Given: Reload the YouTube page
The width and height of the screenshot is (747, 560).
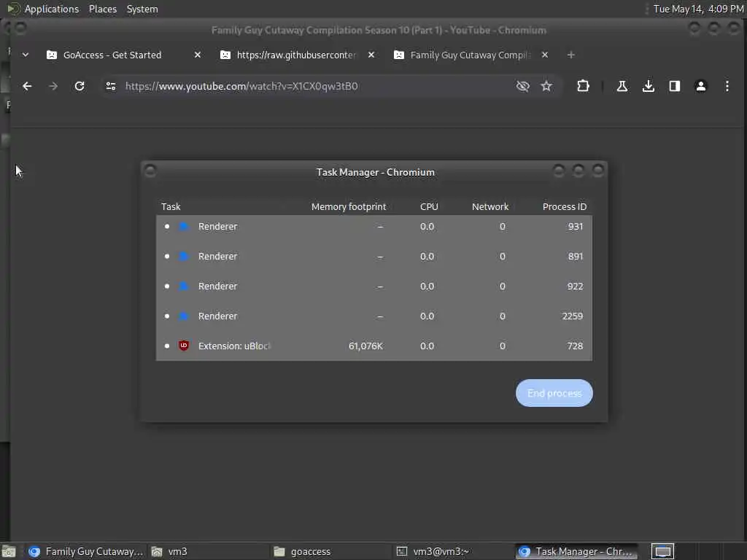Looking at the screenshot, I should 80,86.
